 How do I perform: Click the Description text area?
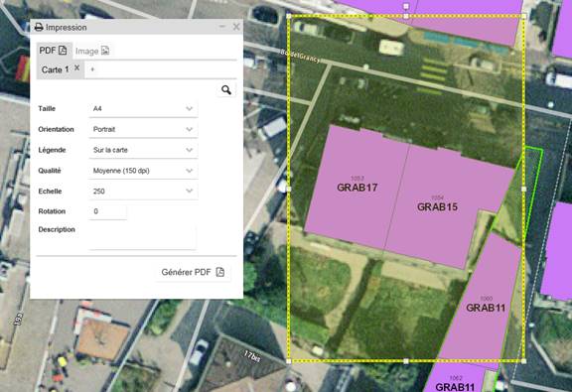pyautogui.click(x=143, y=238)
